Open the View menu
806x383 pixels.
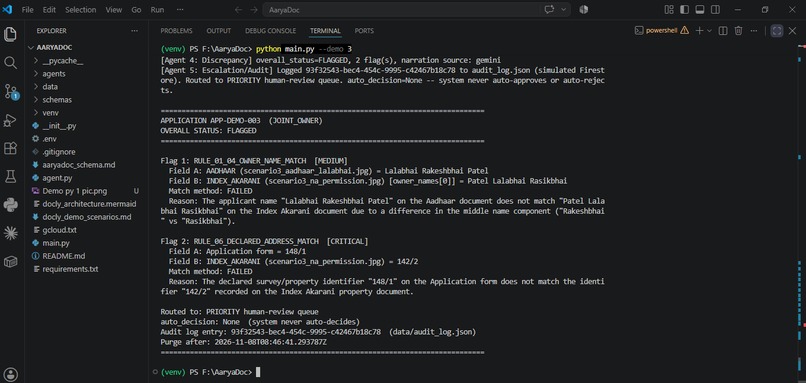point(114,10)
